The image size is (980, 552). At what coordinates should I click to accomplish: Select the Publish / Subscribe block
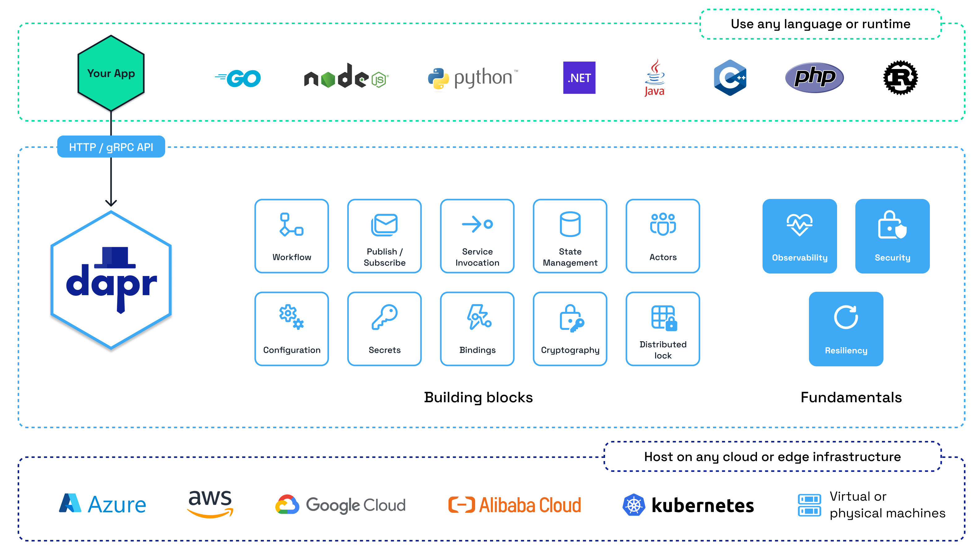coord(384,236)
